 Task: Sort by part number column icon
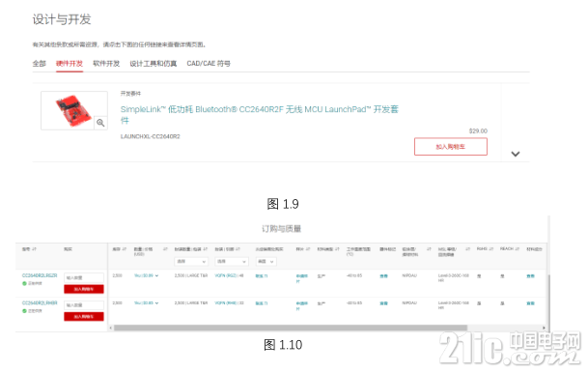[x=34, y=248]
